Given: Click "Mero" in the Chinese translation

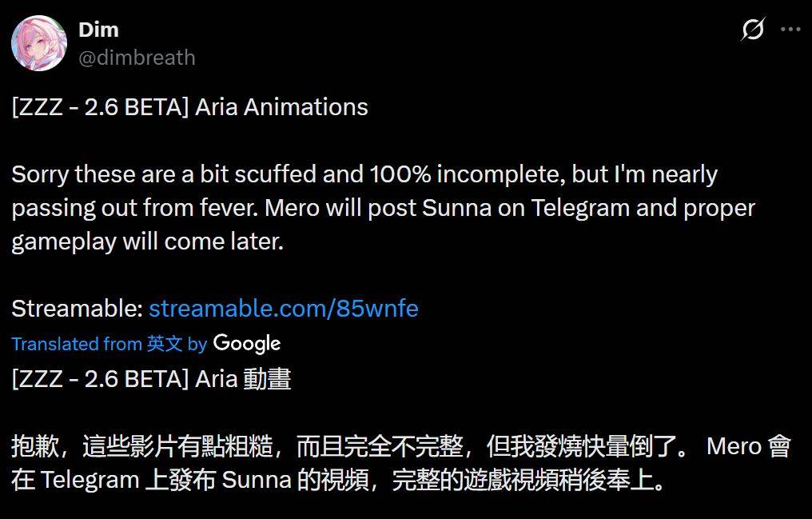Looking at the screenshot, I should pos(734,446).
